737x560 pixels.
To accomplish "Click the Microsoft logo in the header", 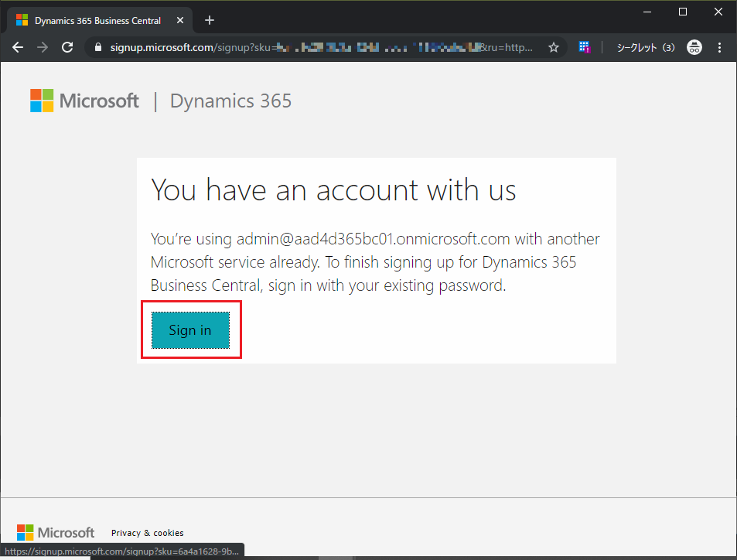I will (84, 101).
